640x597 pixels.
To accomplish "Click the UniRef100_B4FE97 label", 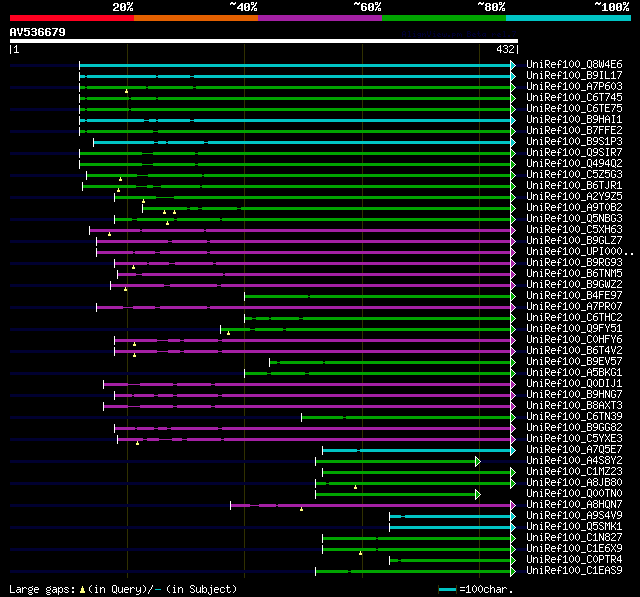I will (x=574, y=296).
